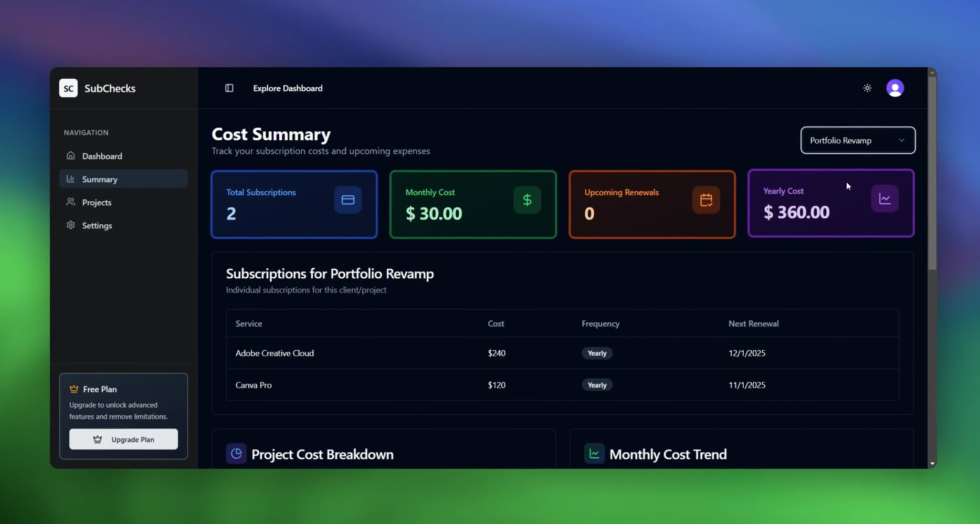Click the chart icon in Yearly Cost card

[x=885, y=199]
